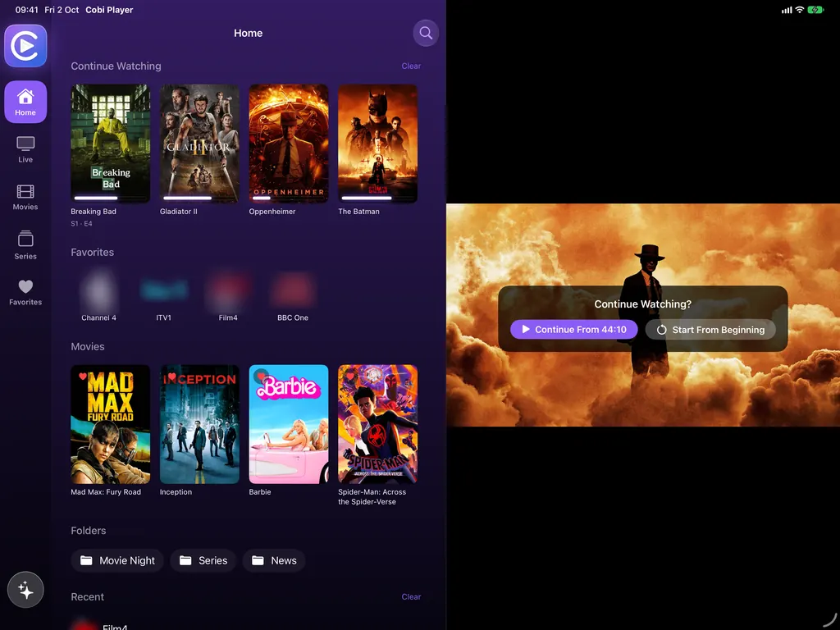Select the 09:41 clock in status bar
This screenshot has height=630, width=840.
27,10
